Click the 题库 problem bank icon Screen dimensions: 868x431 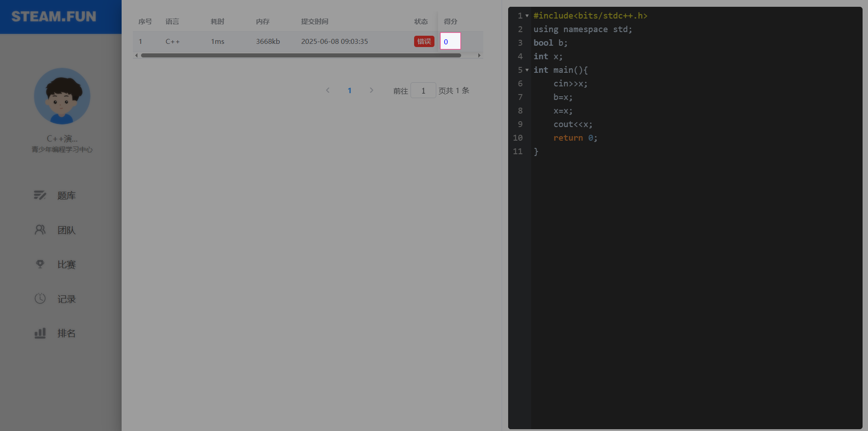click(x=40, y=195)
